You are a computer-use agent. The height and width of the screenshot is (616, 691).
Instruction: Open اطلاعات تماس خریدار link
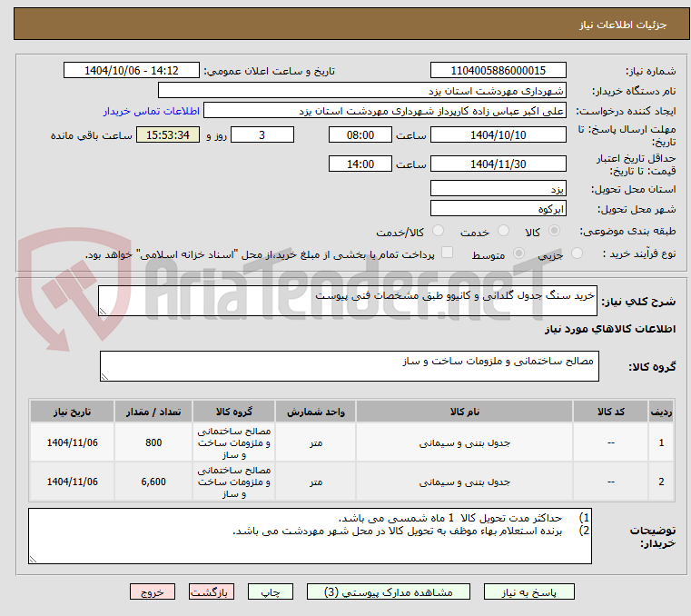click(152, 111)
